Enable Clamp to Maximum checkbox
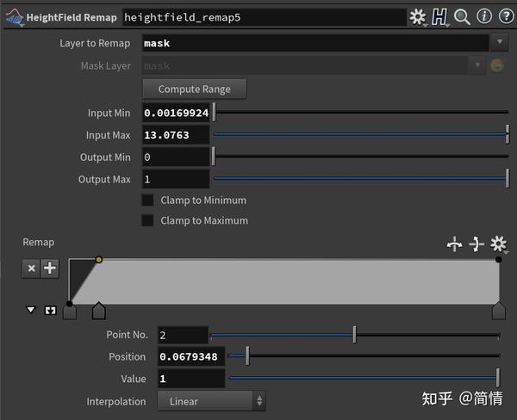 tap(147, 220)
